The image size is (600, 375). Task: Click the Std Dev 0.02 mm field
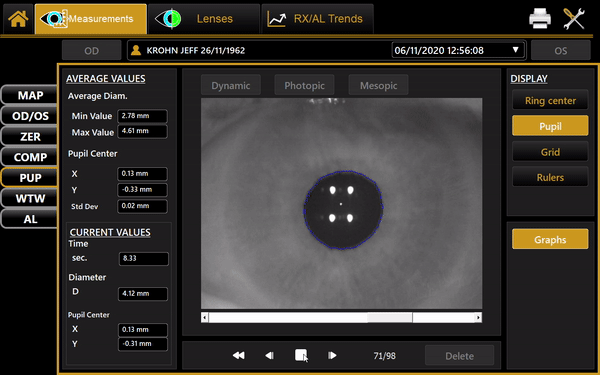click(x=142, y=206)
